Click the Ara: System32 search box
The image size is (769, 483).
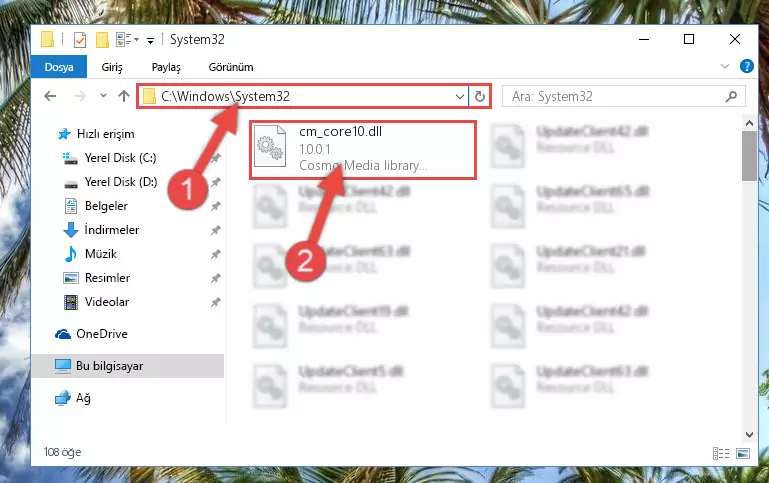(x=624, y=97)
